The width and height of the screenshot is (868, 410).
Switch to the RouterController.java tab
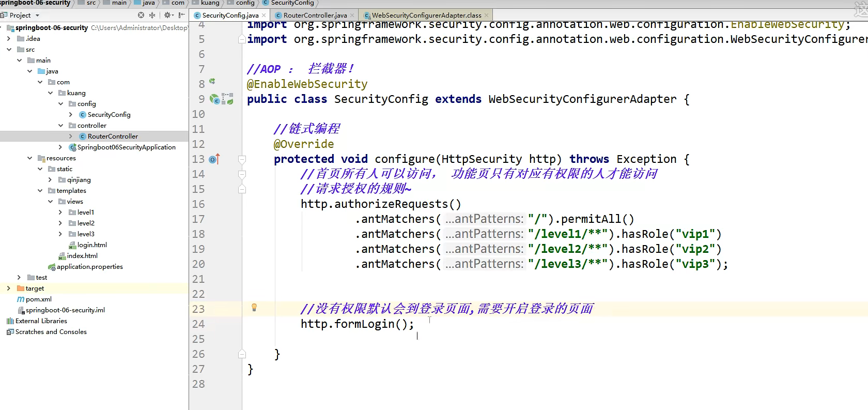pos(315,16)
